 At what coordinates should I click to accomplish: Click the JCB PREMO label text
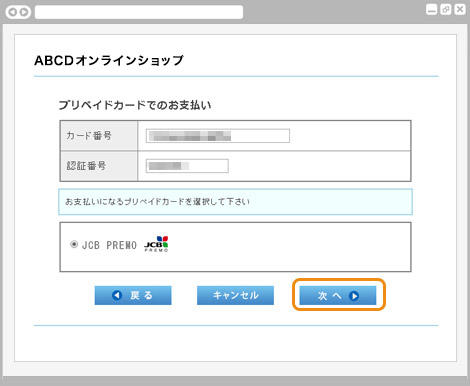tap(109, 245)
